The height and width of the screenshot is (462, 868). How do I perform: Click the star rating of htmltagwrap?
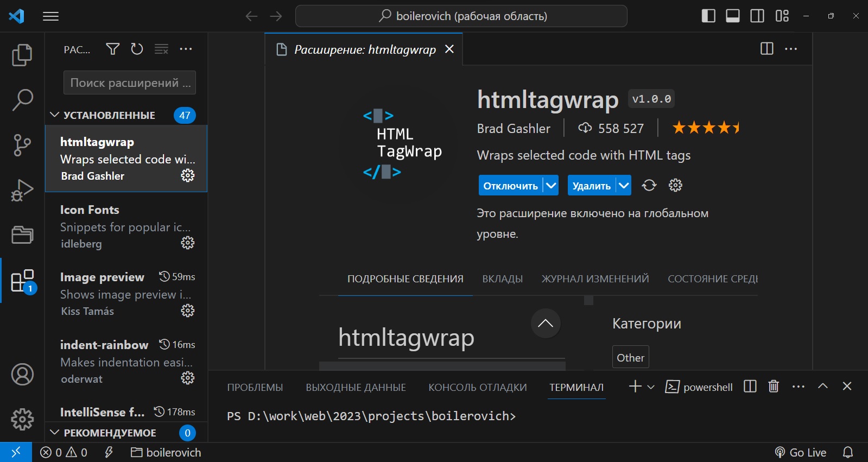[706, 128]
